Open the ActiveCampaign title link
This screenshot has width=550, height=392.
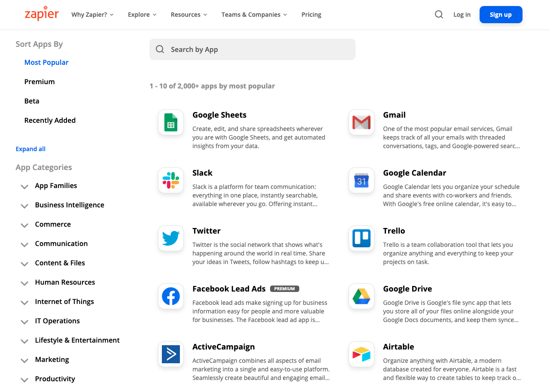pos(224,347)
